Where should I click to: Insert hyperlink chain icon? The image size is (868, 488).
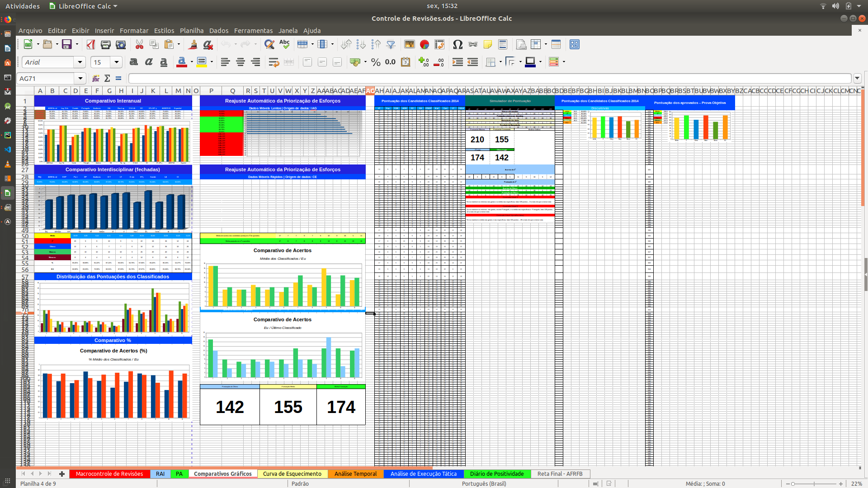click(x=473, y=44)
